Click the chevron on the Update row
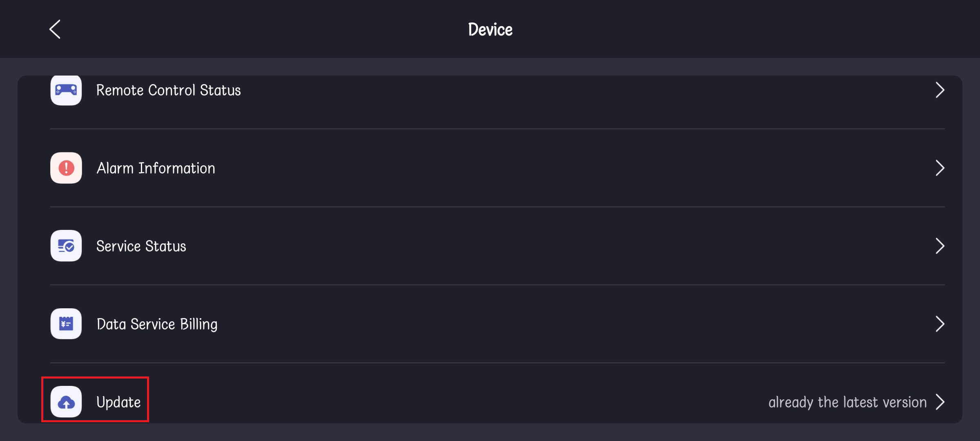980x441 pixels. coord(940,402)
